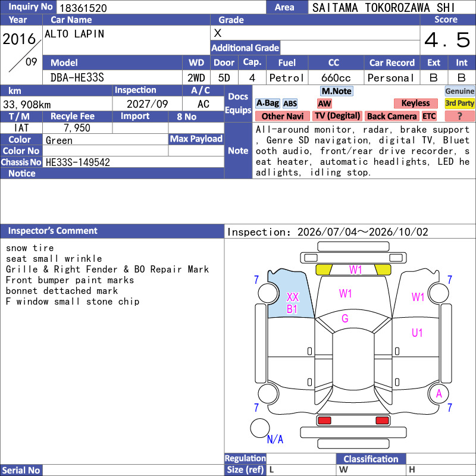Click the Genuine equipment badge

coord(459,91)
